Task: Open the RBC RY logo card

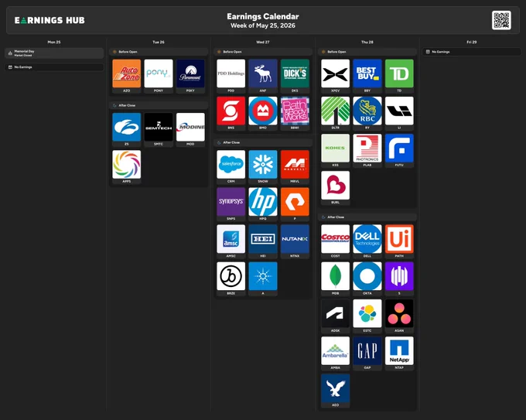Action: tap(367, 111)
